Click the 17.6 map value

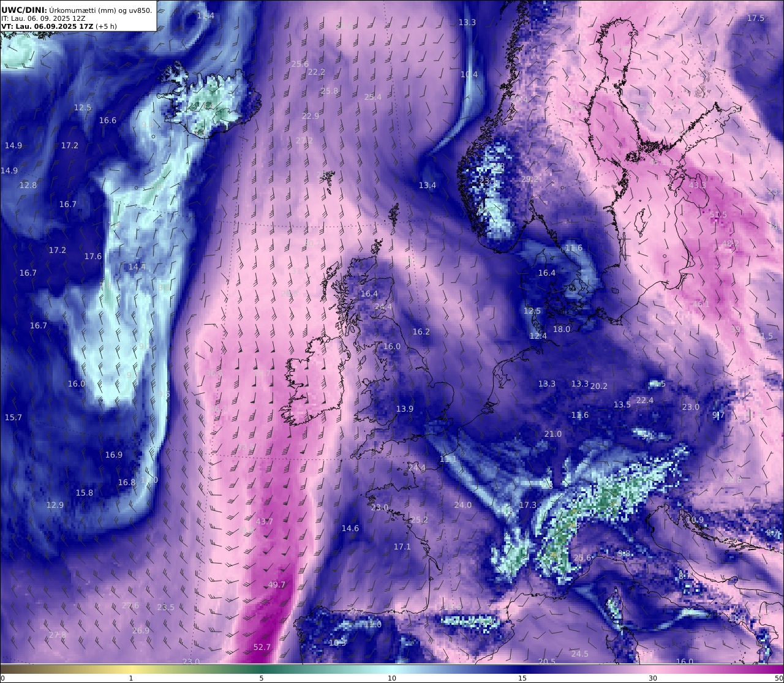[x=93, y=256]
